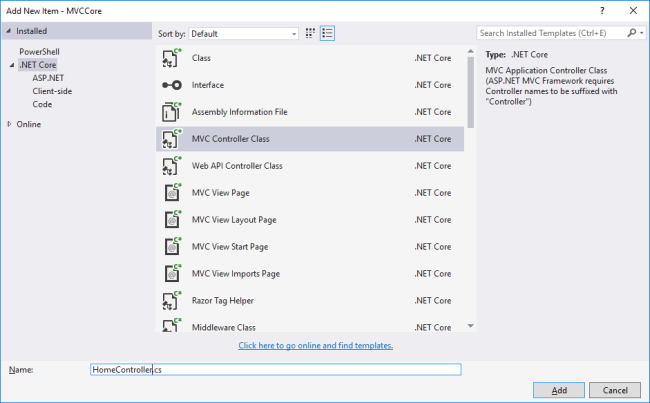Click the Add button
Screen dimensions: 650x403
point(560,390)
